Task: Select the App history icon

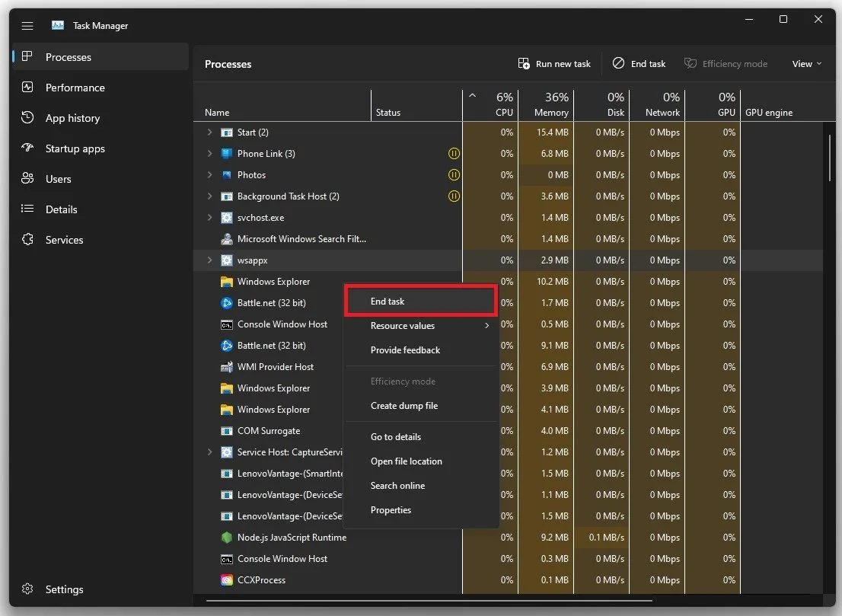Action: coord(27,117)
